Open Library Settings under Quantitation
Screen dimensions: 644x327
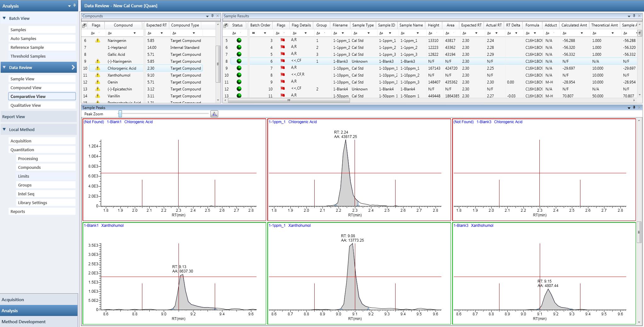[x=32, y=203]
